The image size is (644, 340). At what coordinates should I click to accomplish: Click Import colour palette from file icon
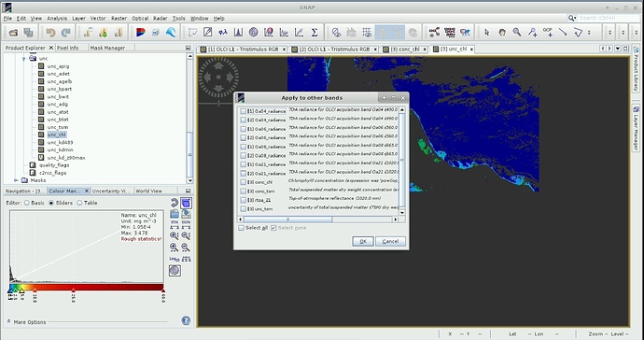(x=175, y=214)
